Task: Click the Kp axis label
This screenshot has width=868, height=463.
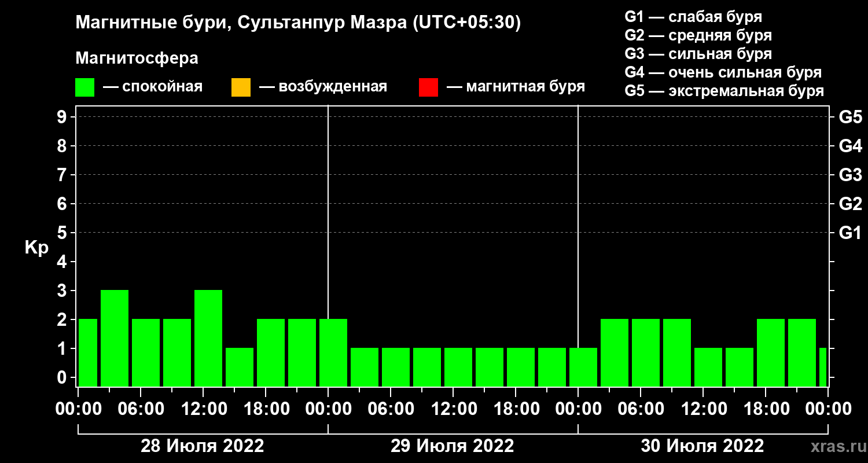Action: 36,248
